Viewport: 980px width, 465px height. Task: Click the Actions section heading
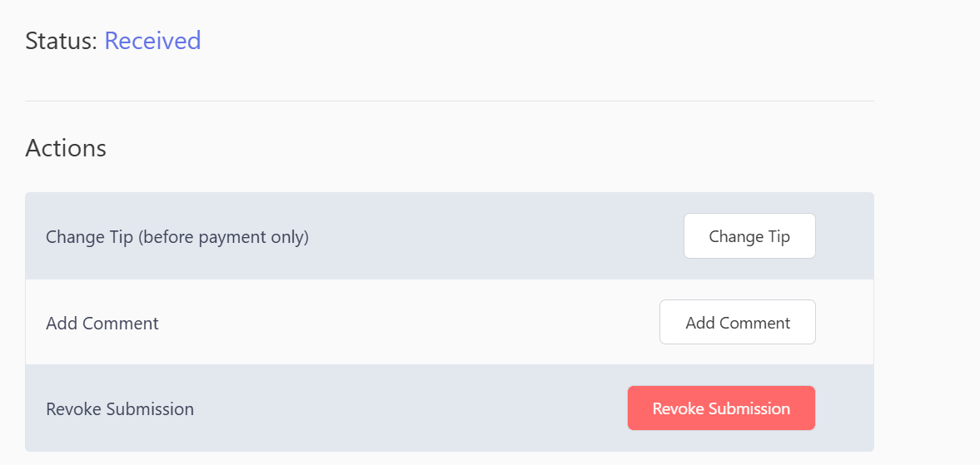[x=66, y=149]
